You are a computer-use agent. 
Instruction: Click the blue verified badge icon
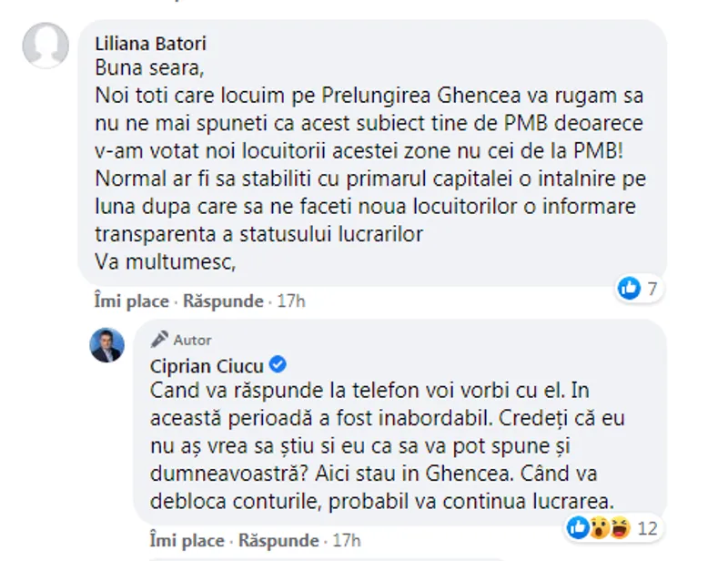pos(279,365)
